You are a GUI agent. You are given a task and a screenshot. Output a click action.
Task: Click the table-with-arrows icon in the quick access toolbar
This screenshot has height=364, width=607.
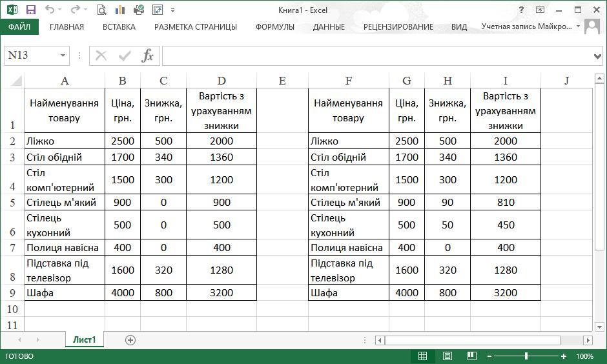158,10
